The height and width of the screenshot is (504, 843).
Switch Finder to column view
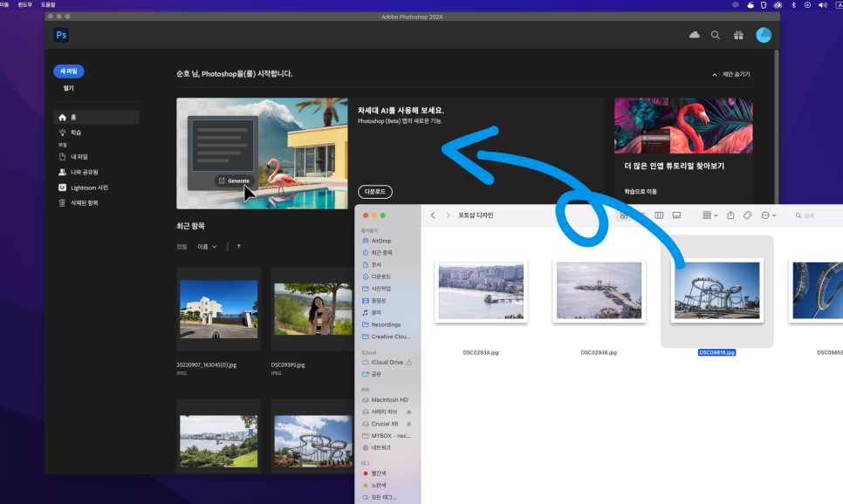[x=659, y=215]
